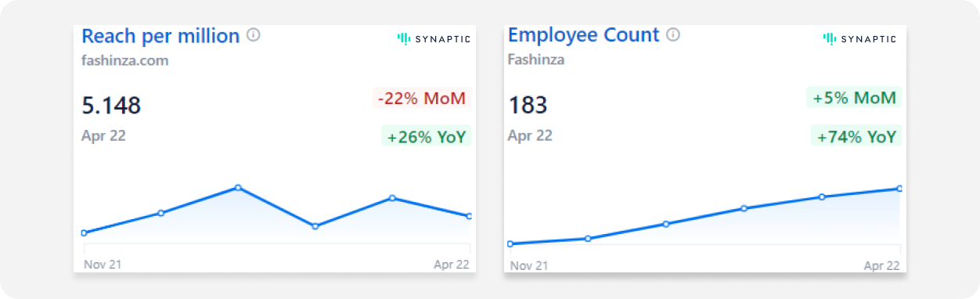Viewport: 980px width, 299px height.
Task: Select the peak data point on Reach chart
Action: (238, 188)
